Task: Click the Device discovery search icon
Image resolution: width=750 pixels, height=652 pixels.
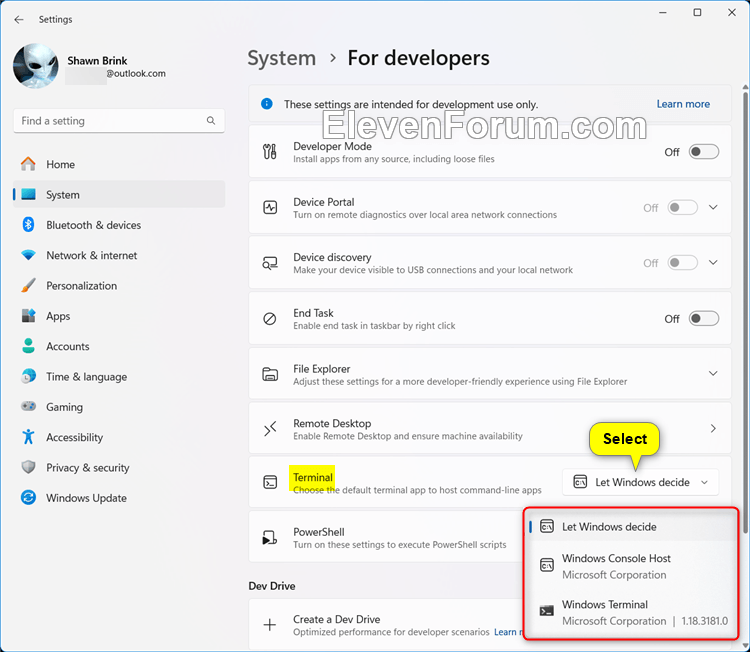Action: (270, 263)
